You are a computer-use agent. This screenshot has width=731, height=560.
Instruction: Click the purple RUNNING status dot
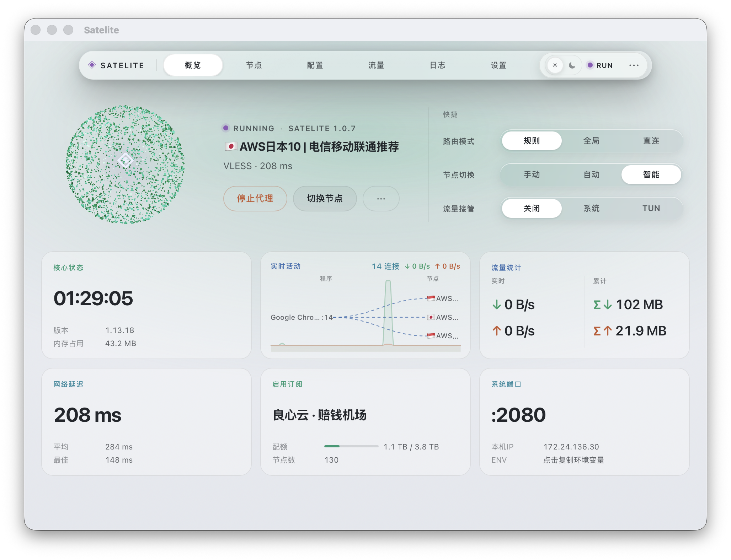click(x=226, y=128)
